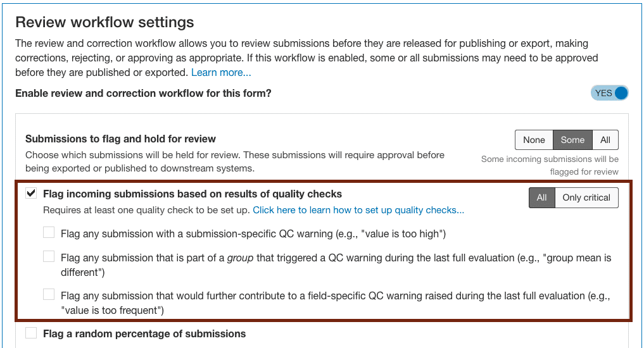Tick the field-specific QC warning checkbox
The width and height of the screenshot is (644, 348).
click(x=49, y=294)
